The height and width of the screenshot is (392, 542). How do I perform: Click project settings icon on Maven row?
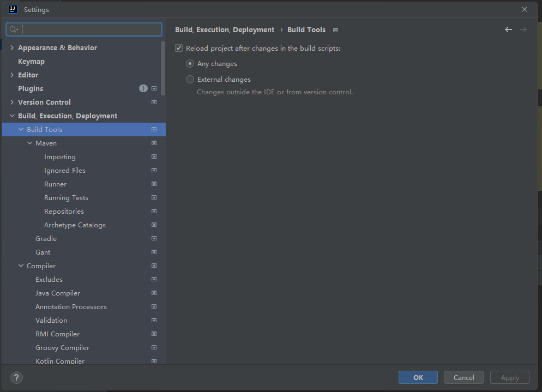(x=154, y=143)
